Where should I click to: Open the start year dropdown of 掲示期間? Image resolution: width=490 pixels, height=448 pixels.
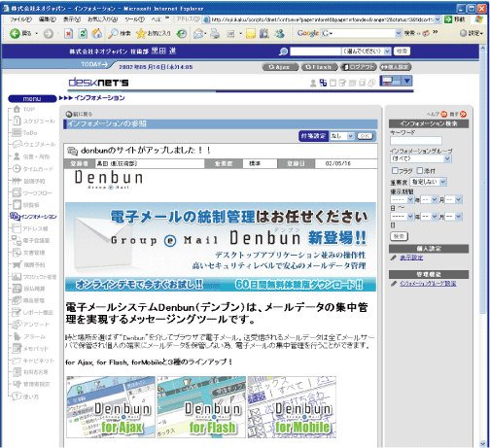pos(402,200)
